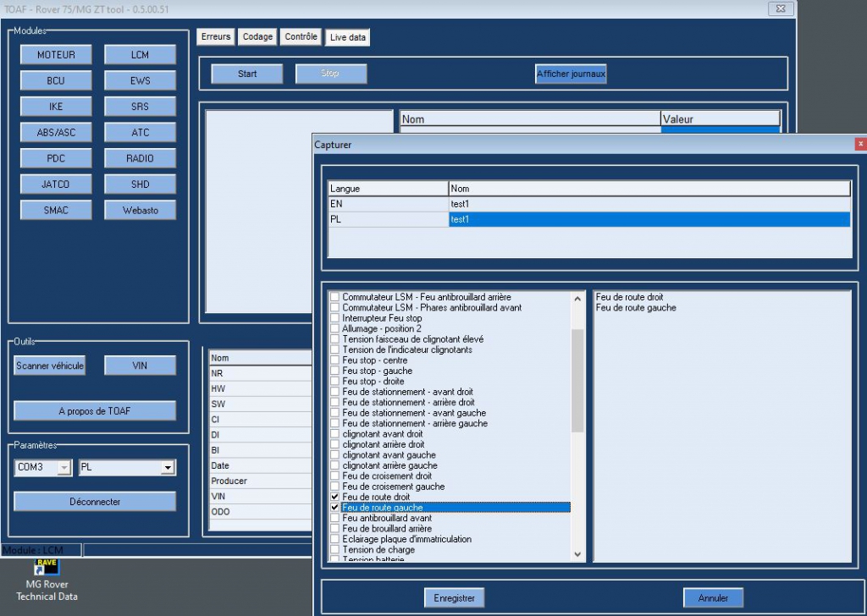Viewport: 867px width, 616px height.
Task: Open the Codage tab
Action: [x=257, y=37]
